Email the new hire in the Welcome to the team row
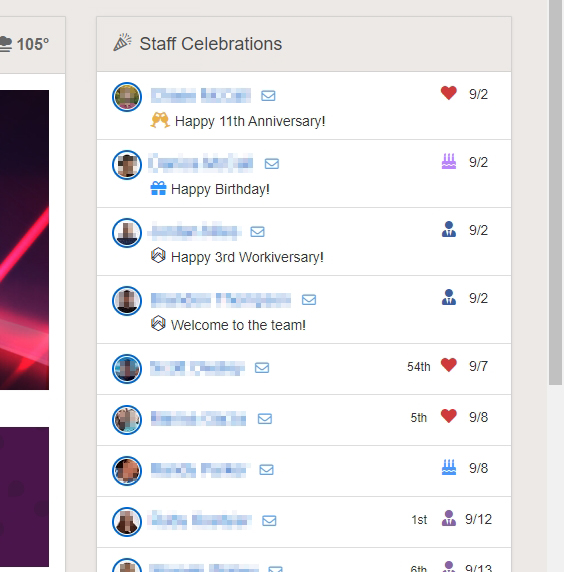Viewport: 564px width, 572px height. [309, 299]
